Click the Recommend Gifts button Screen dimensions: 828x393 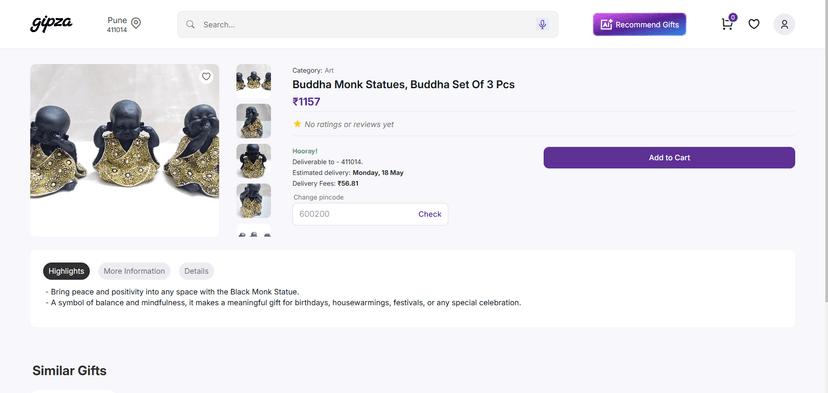point(639,24)
